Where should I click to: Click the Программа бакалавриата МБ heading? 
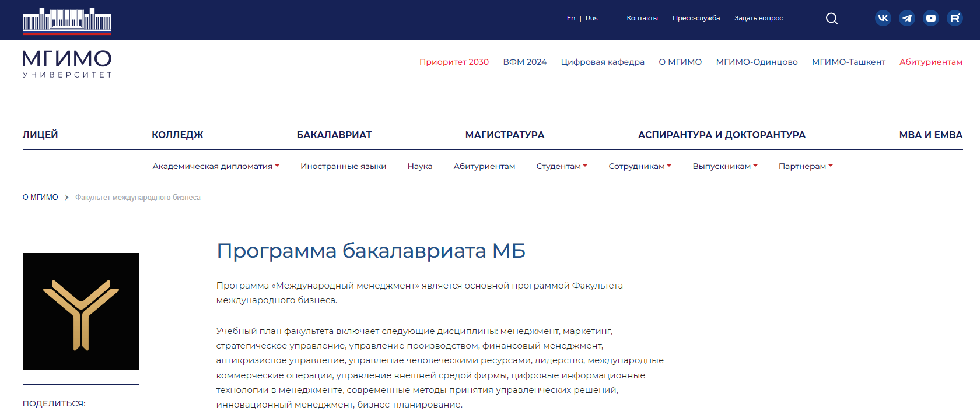point(371,251)
